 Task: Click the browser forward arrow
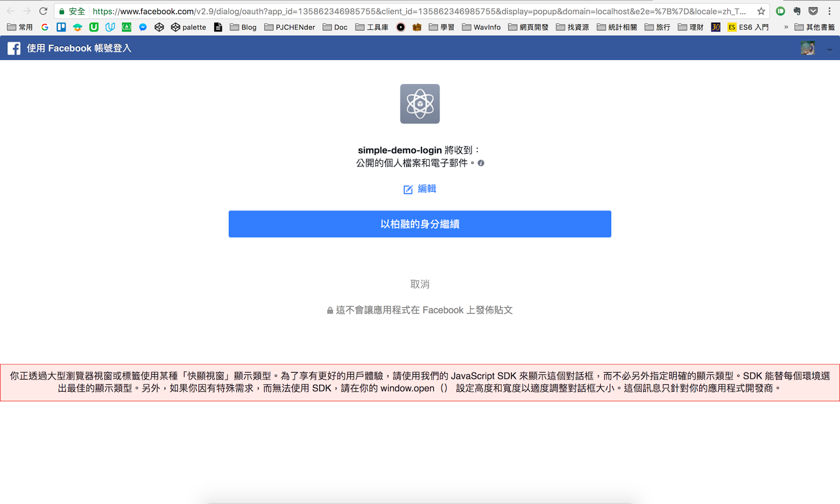pyautogui.click(x=27, y=11)
